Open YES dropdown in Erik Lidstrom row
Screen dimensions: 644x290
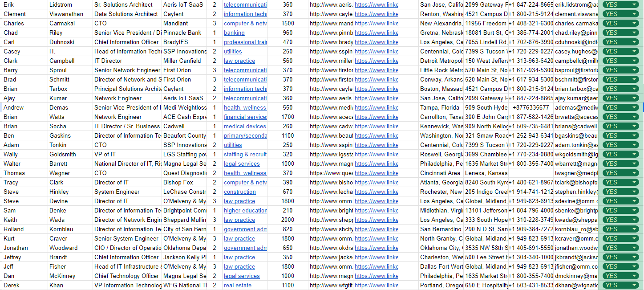(x=634, y=4)
